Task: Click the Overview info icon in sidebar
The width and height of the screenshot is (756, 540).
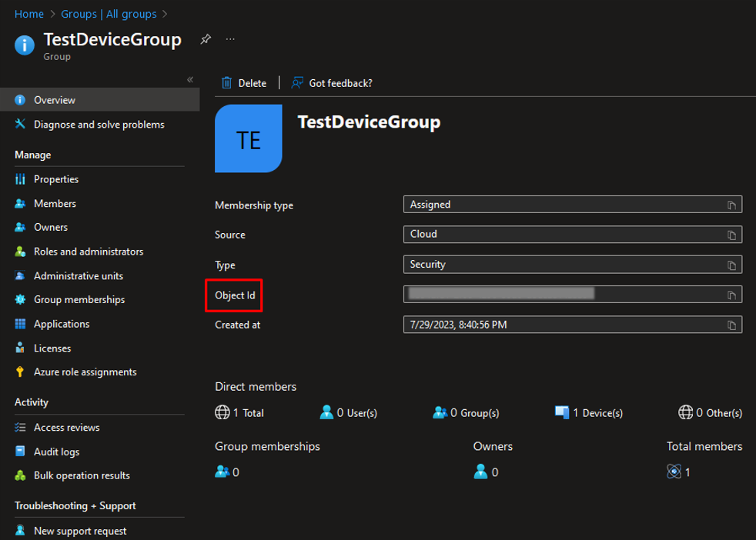Action: click(x=20, y=100)
